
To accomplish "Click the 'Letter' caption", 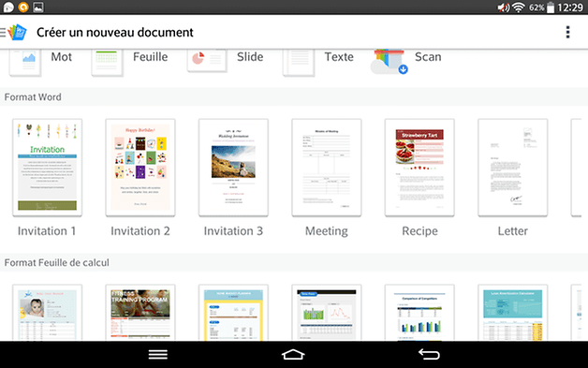I will point(512,231).
